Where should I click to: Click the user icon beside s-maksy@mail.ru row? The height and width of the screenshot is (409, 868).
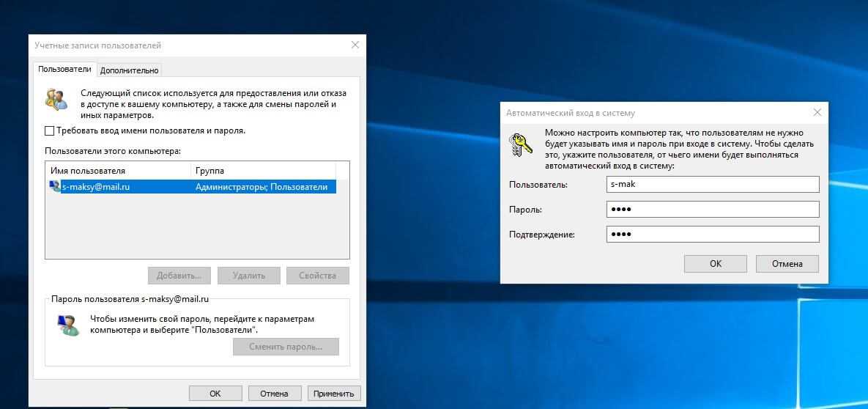[x=55, y=187]
